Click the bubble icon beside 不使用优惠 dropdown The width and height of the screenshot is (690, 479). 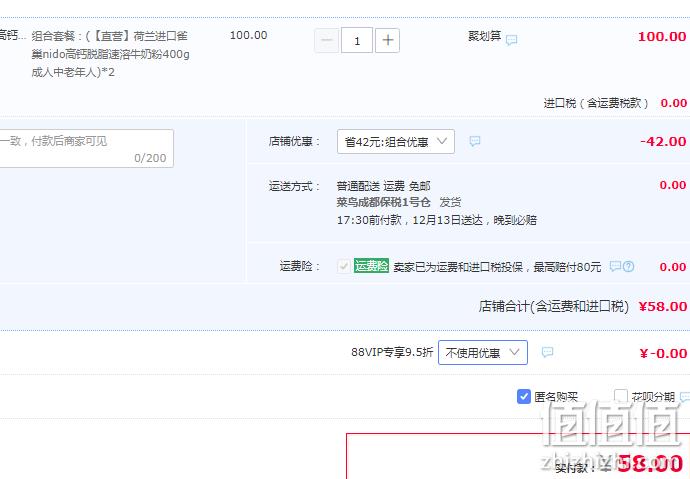click(x=547, y=352)
